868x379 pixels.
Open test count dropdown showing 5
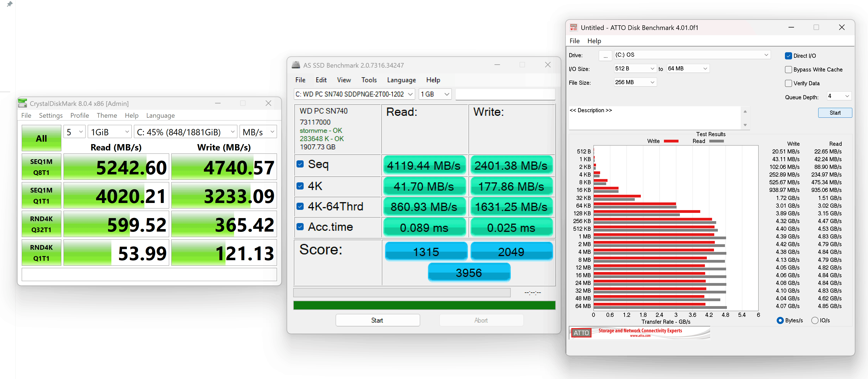(75, 132)
